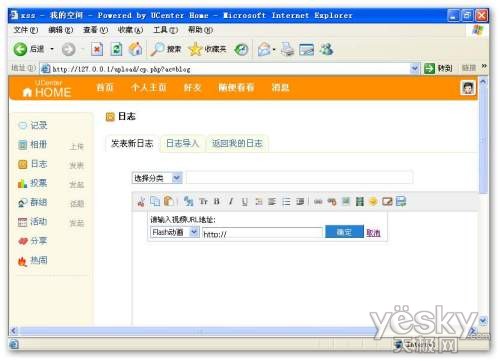500x361 pixels.
Task: Open the 查看 View menu
Action: 95,30
